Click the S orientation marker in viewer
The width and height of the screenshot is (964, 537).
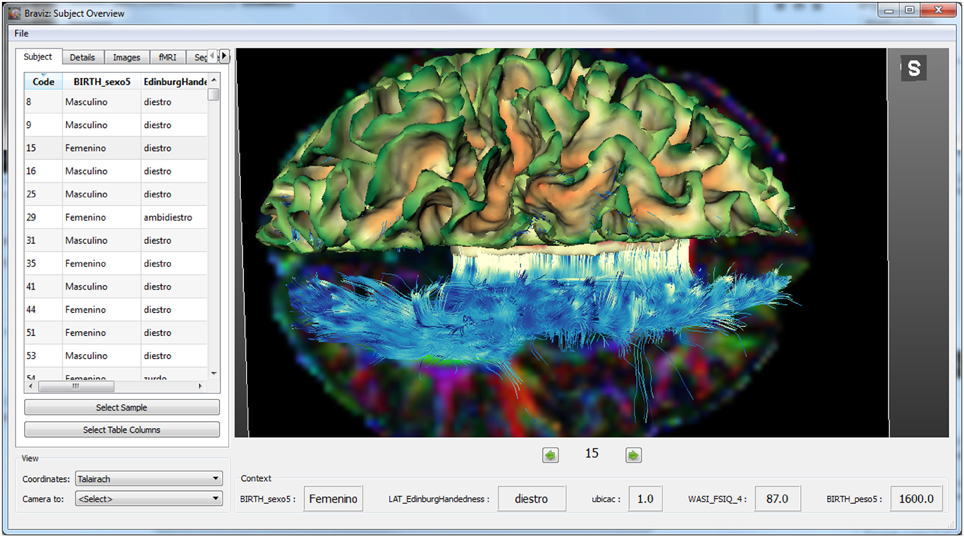914,68
